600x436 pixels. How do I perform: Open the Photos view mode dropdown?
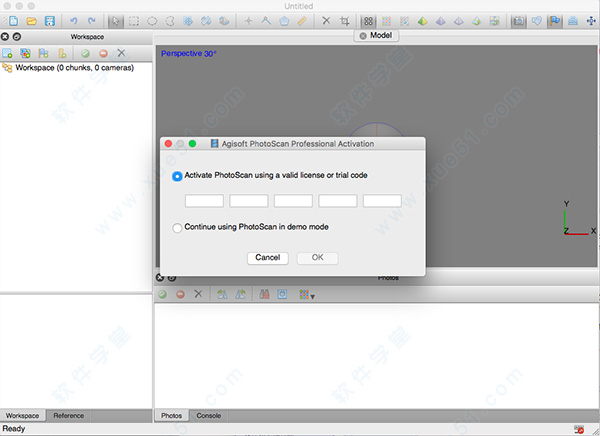307,294
